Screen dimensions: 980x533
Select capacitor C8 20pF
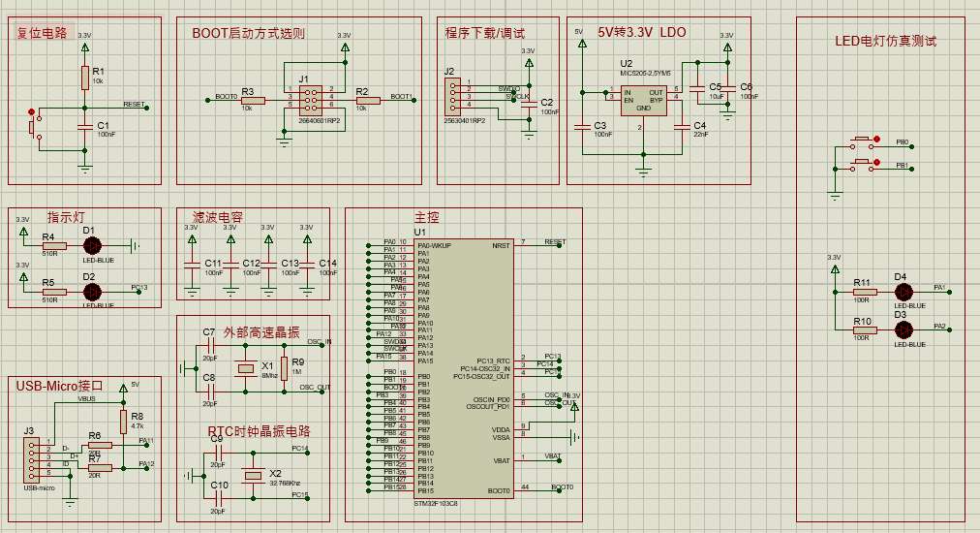click(x=211, y=392)
